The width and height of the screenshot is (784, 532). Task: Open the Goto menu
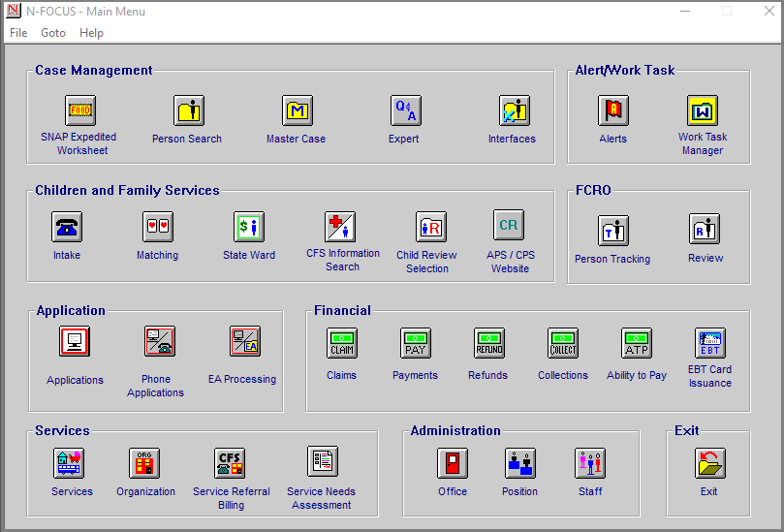(53, 33)
